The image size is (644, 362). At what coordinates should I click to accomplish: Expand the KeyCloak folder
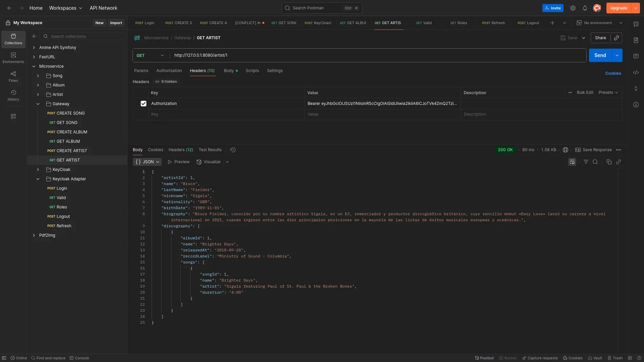(38, 170)
